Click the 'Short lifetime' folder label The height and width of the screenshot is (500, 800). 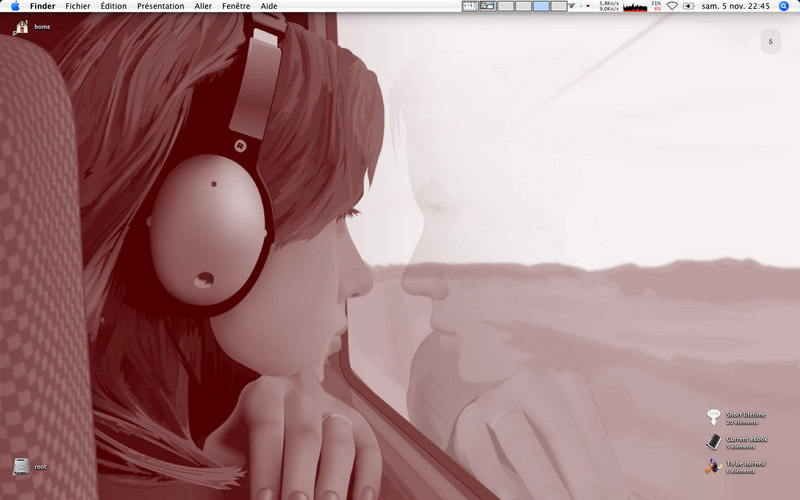click(x=746, y=415)
